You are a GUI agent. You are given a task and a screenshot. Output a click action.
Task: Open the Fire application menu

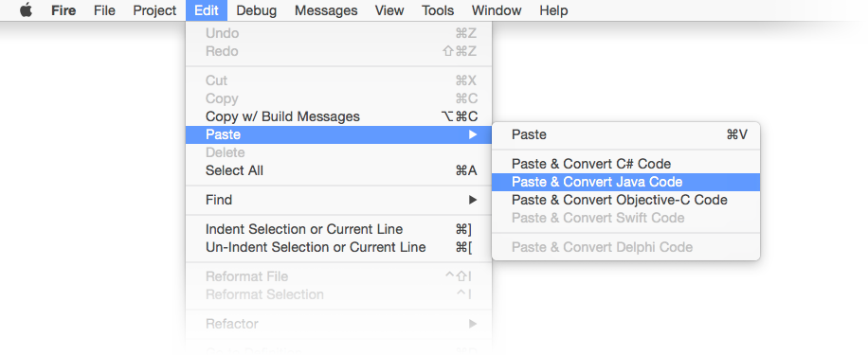(63, 10)
